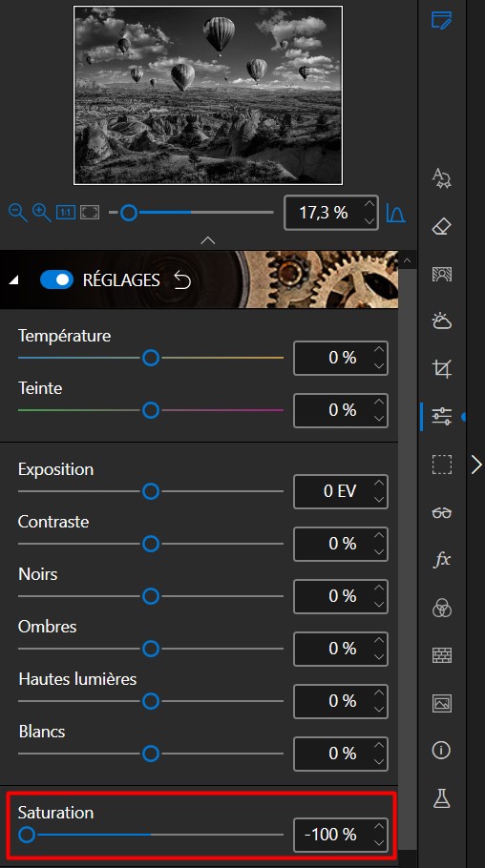Decrease Contraste with the down arrow

379,552
